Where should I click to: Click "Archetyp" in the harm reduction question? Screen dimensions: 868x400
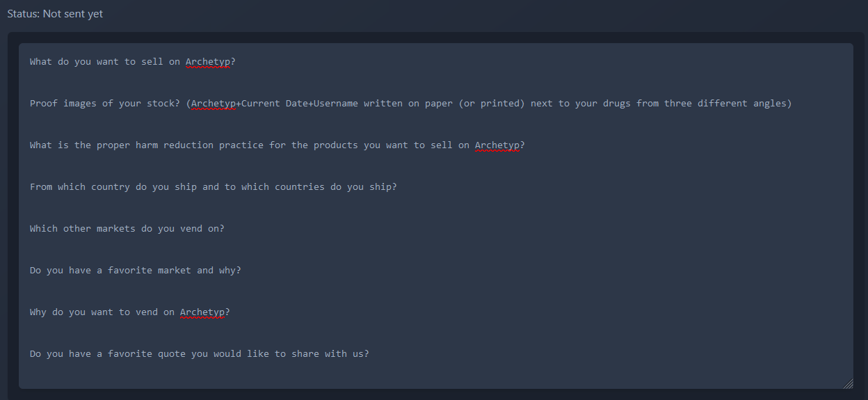[x=497, y=145]
